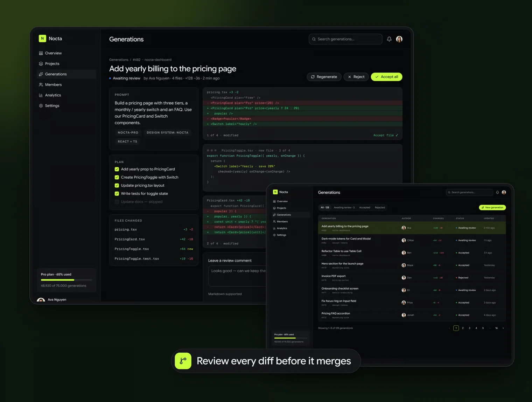Switch to the Accepted filter tab

coord(364,208)
